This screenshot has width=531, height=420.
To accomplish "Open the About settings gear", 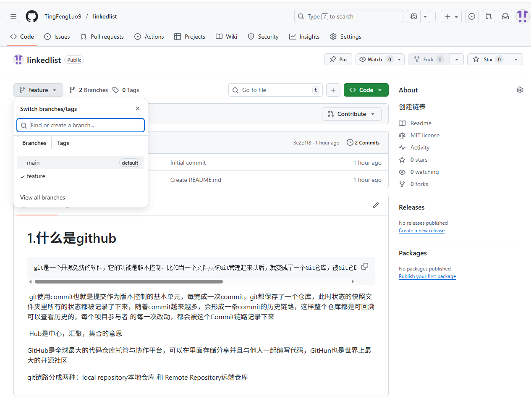I will (519, 90).
